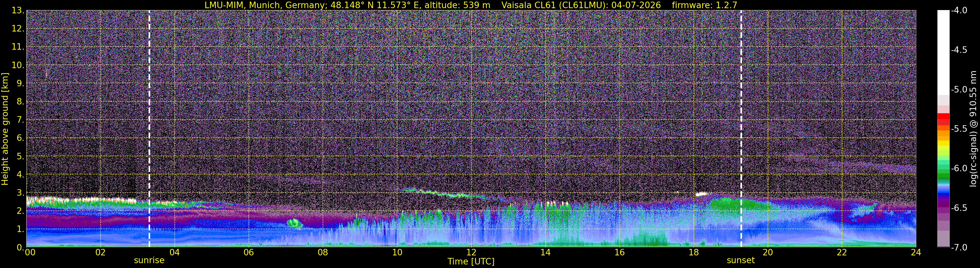Click the plot title starting 'LMU-MIM, Munich, Germany'

tap(471, 5)
